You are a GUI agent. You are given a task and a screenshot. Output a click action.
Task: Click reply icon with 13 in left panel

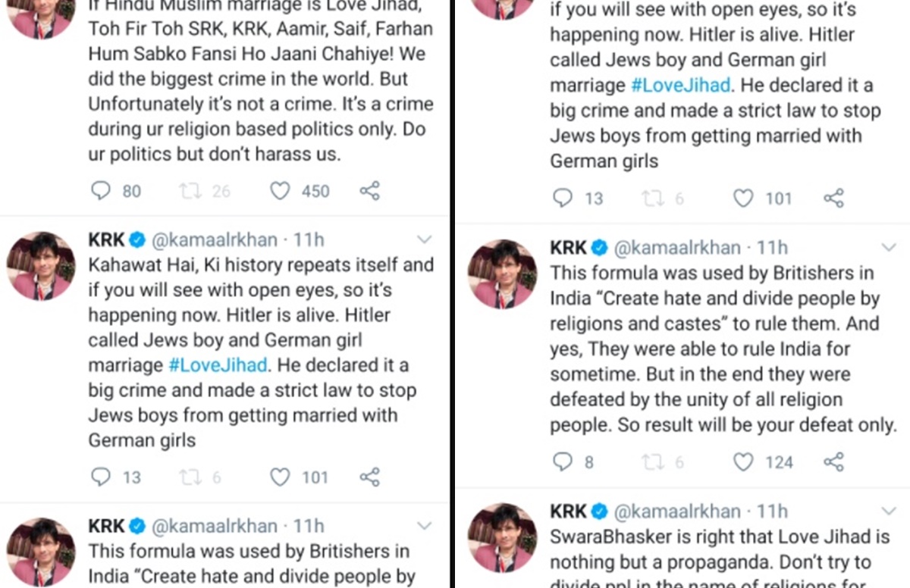coord(101,477)
